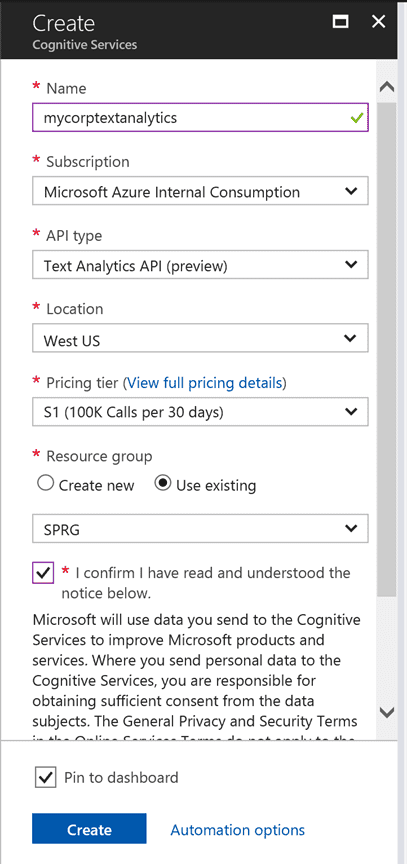
Task: Click the green validation checkmark in Name
Action: (357, 118)
